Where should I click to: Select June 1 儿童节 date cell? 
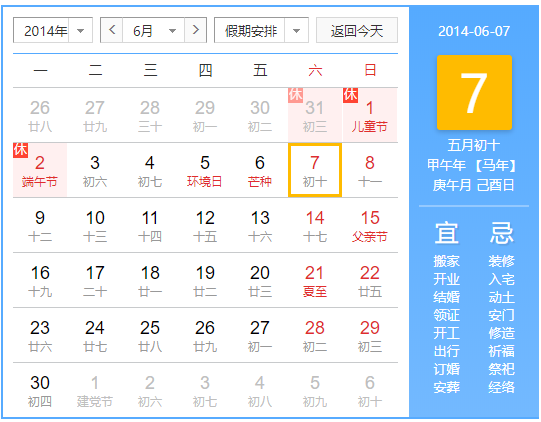tap(370, 115)
